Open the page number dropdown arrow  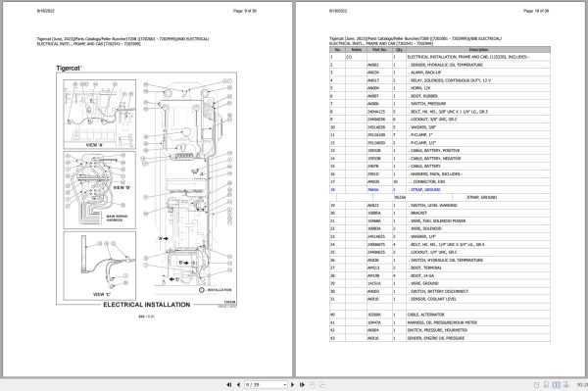pyautogui.click(x=285, y=385)
